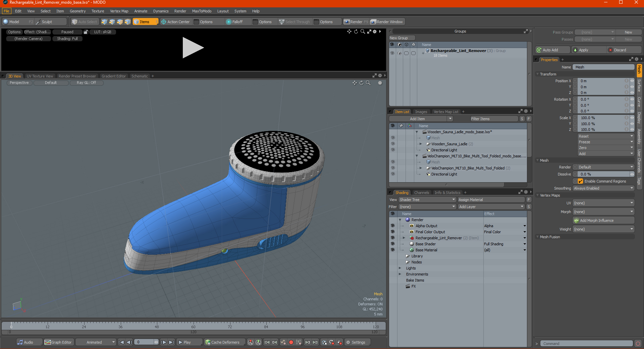The height and width of the screenshot is (349, 644).
Task: Click the red record keyframe icon
Action: (291, 342)
